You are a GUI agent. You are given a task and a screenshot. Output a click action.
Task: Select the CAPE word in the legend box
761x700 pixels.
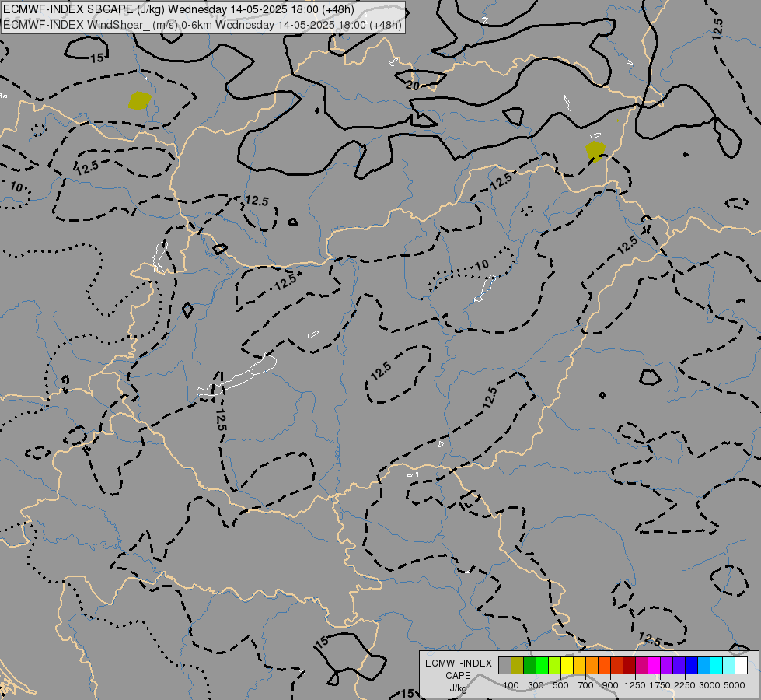(x=458, y=676)
